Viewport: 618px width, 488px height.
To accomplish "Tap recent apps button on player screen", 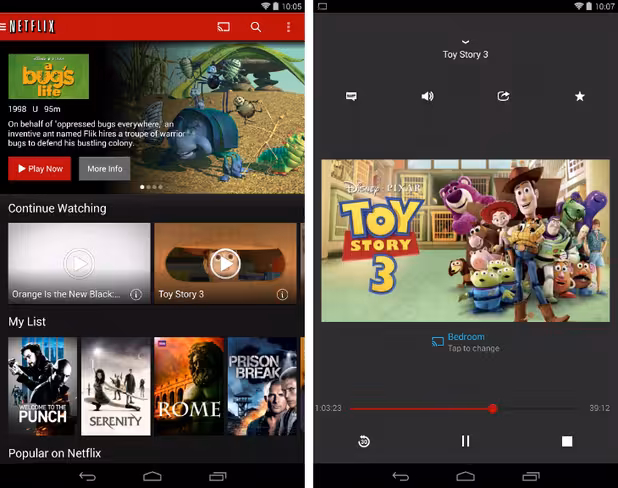I will (x=531, y=477).
